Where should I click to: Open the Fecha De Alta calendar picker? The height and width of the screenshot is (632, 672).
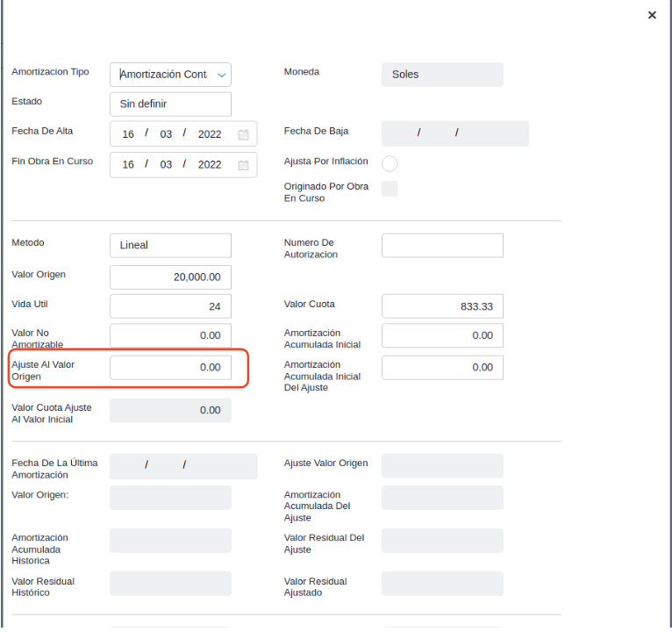(x=244, y=134)
